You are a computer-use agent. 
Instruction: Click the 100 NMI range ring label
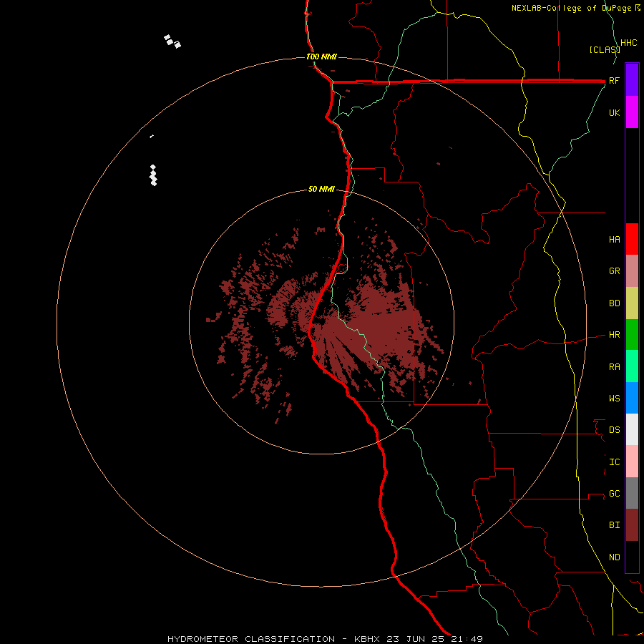(x=321, y=57)
